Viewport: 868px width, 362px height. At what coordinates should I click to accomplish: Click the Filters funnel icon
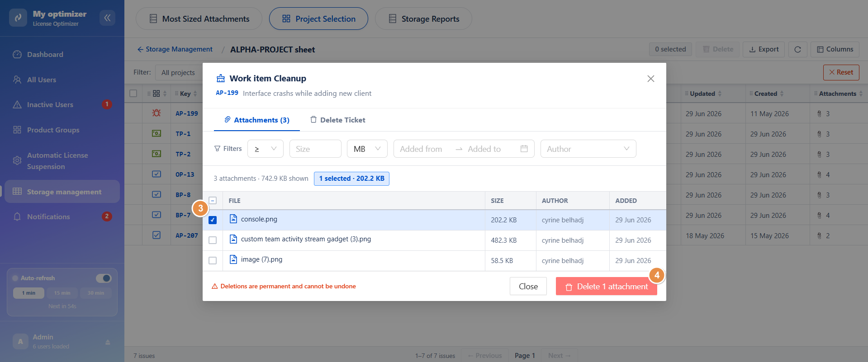click(x=218, y=149)
